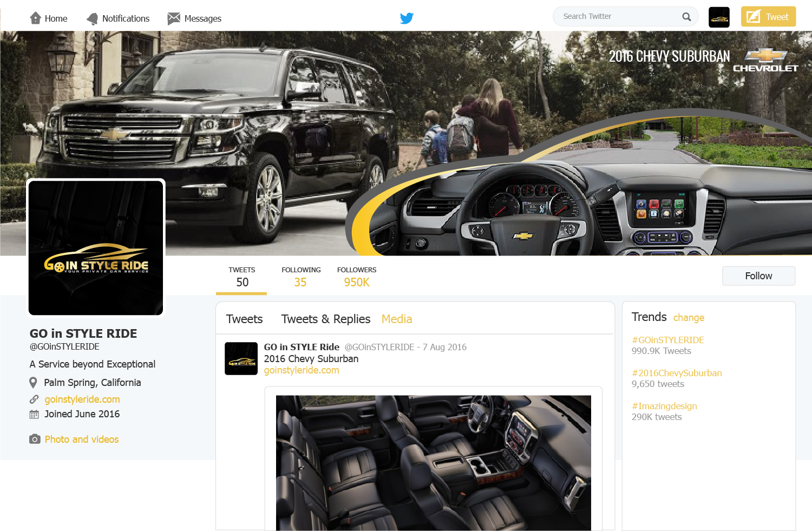
Task: Click the Twitter bird logo
Action: (407, 18)
